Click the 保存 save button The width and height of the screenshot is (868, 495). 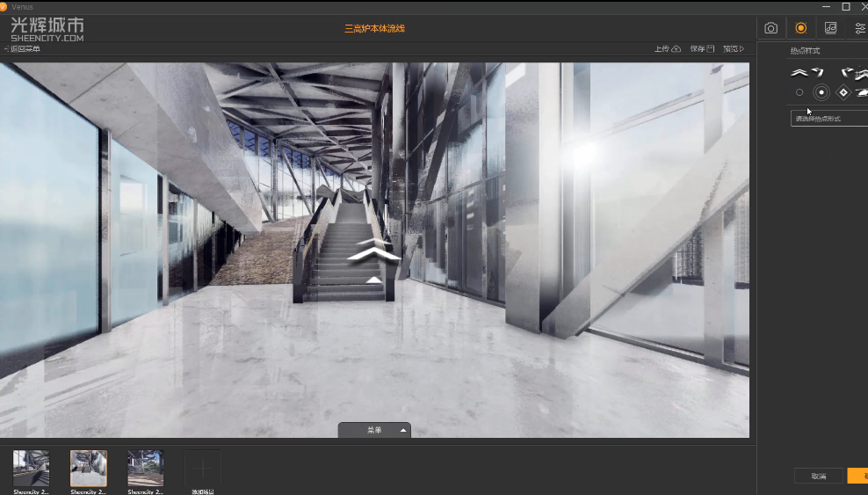[702, 49]
